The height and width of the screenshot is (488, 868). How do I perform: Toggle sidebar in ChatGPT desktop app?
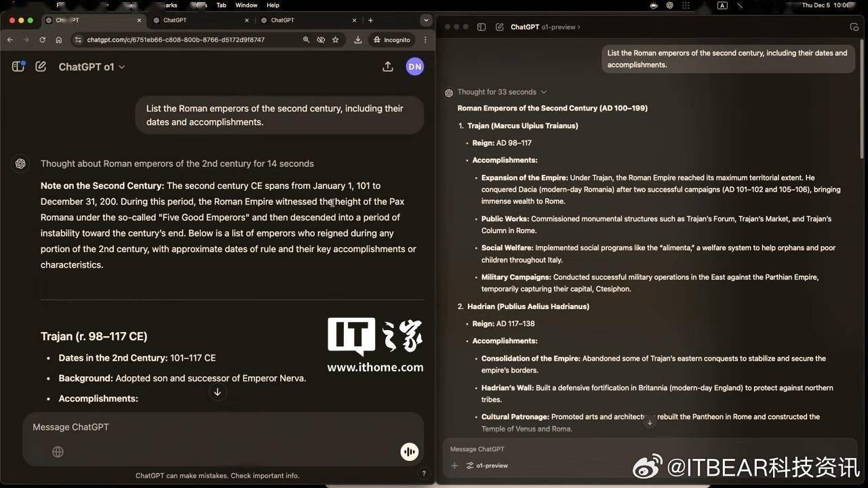[x=481, y=27]
